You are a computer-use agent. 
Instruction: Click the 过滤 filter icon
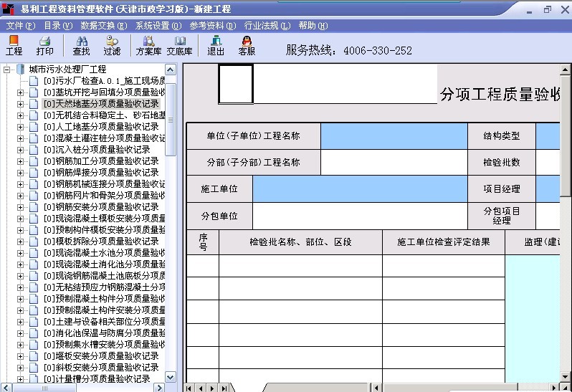pos(112,46)
